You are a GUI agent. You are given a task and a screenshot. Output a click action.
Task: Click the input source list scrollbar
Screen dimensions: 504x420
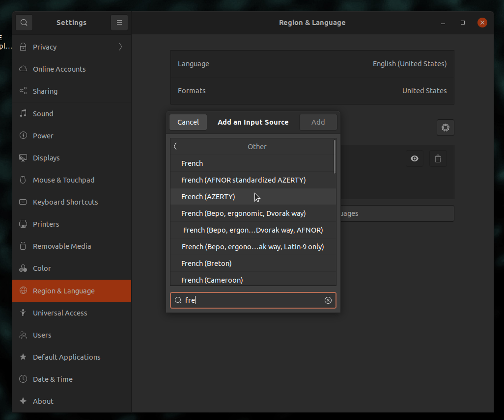pos(335,157)
